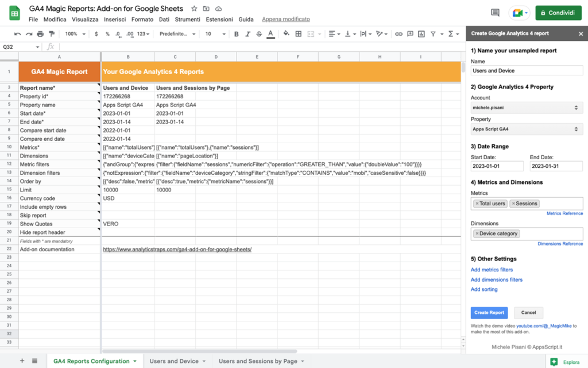
Task: Open the Metrics Reference link
Action: click(x=564, y=213)
